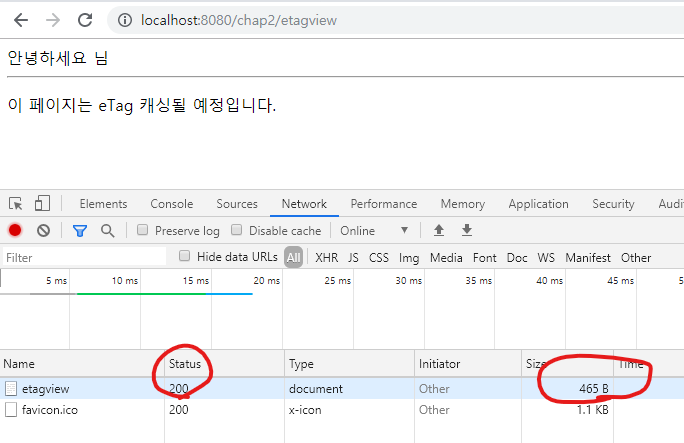Open the Security tab
Viewport: 684px width, 443px height.
(613, 204)
